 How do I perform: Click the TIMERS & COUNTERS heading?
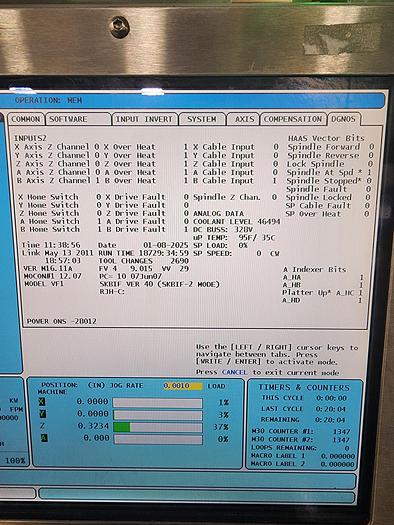coord(304,388)
